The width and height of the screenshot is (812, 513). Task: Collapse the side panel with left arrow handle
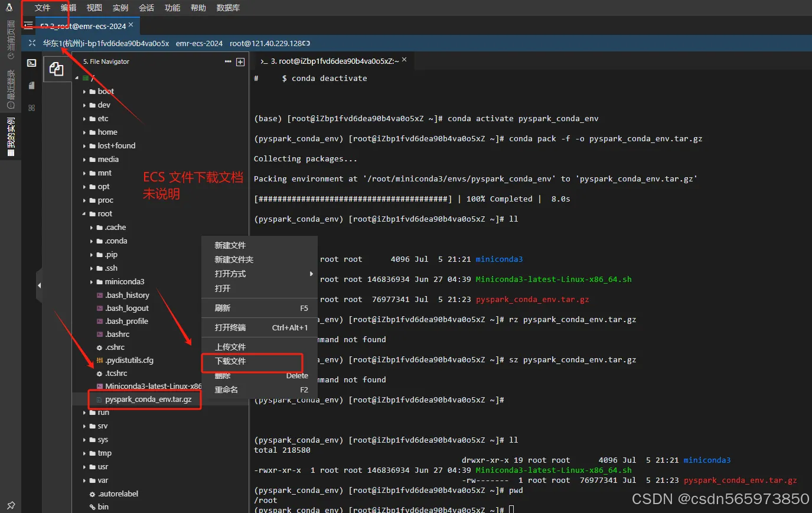point(39,285)
